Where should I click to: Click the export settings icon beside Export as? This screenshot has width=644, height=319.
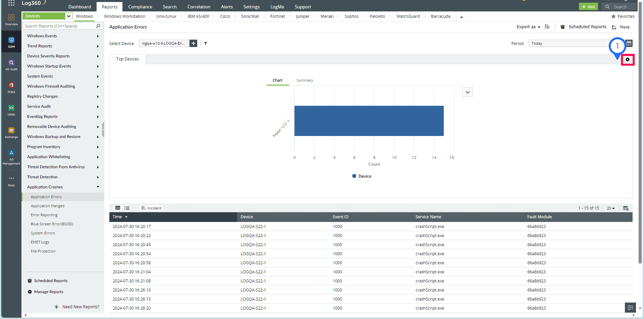pos(547,27)
